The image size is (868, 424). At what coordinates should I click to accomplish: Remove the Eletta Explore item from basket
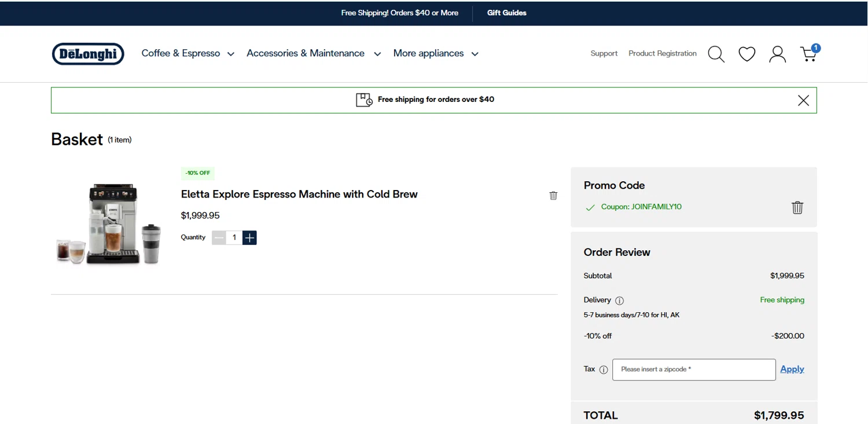pyautogui.click(x=553, y=196)
